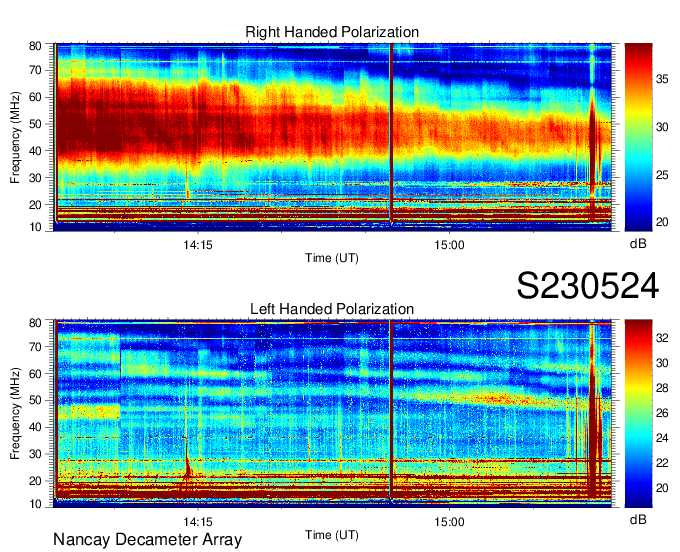This screenshot has height=552, width=680.
Task: Click the 'Nancay Decameter Array' caption
Action: 147,539
